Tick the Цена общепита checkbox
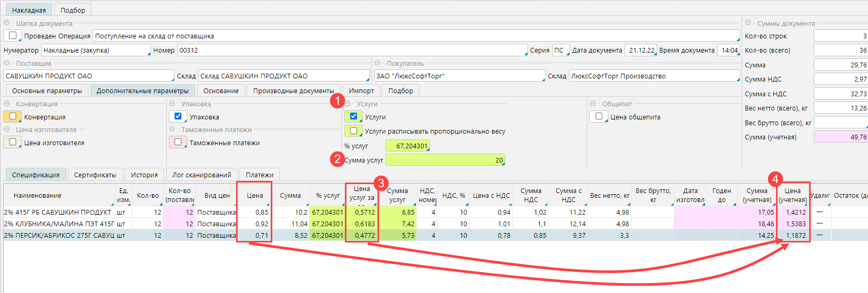Viewport: 868px width, 293px height. [x=599, y=116]
